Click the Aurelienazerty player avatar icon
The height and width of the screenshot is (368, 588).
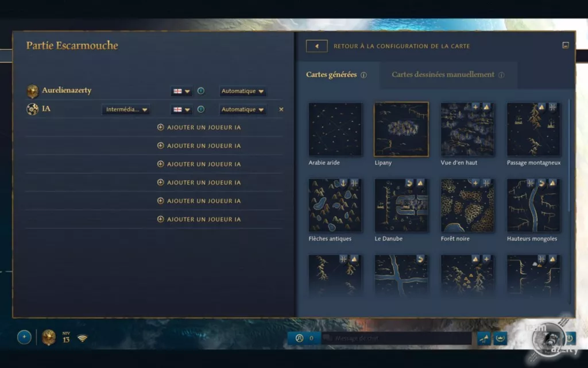click(33, 91)
